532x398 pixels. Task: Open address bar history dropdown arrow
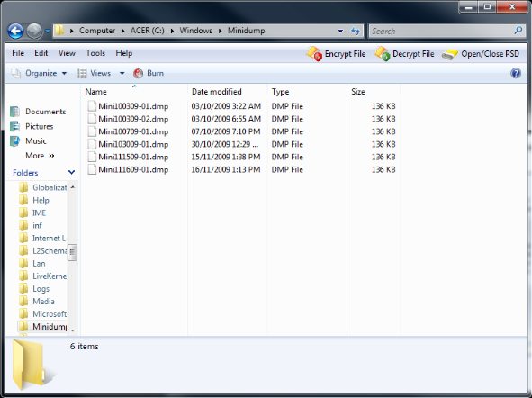(340, 31)
